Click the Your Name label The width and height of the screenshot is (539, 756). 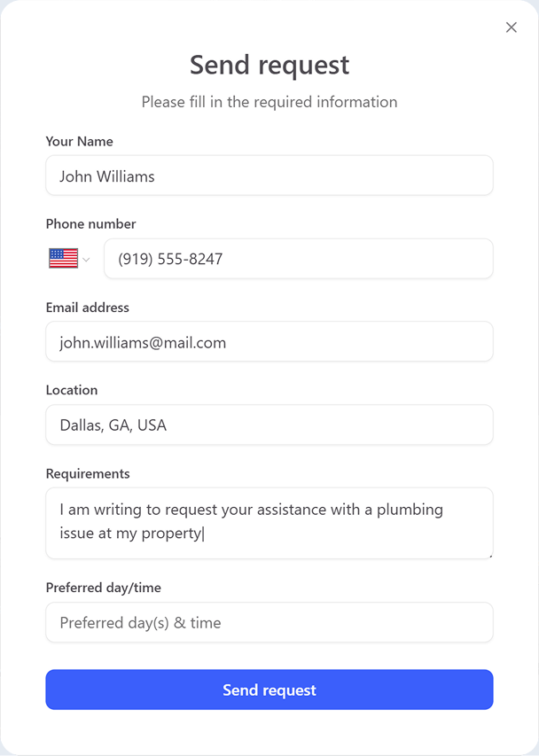pos(79,141)
